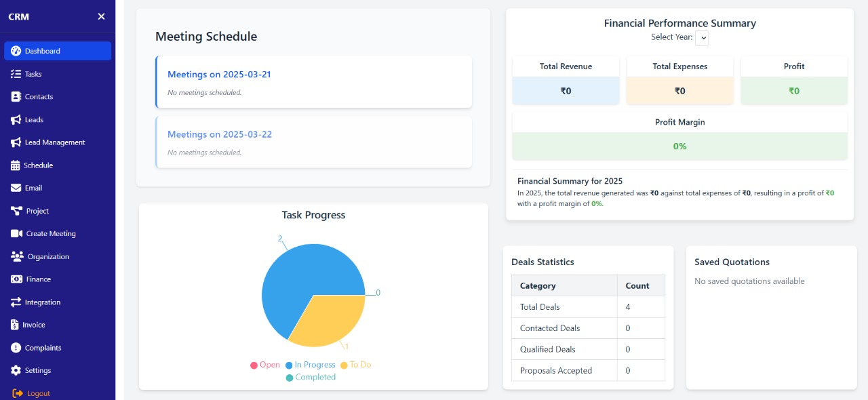
Task: Toggle the Completed legend item
Action: click(311, 377)
